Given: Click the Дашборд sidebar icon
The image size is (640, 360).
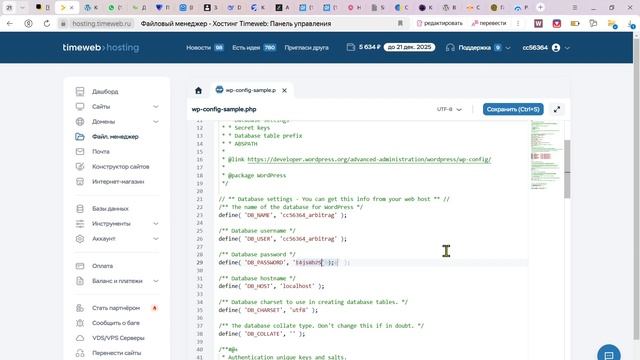Looking at the screenshot, I should [80, 91].
